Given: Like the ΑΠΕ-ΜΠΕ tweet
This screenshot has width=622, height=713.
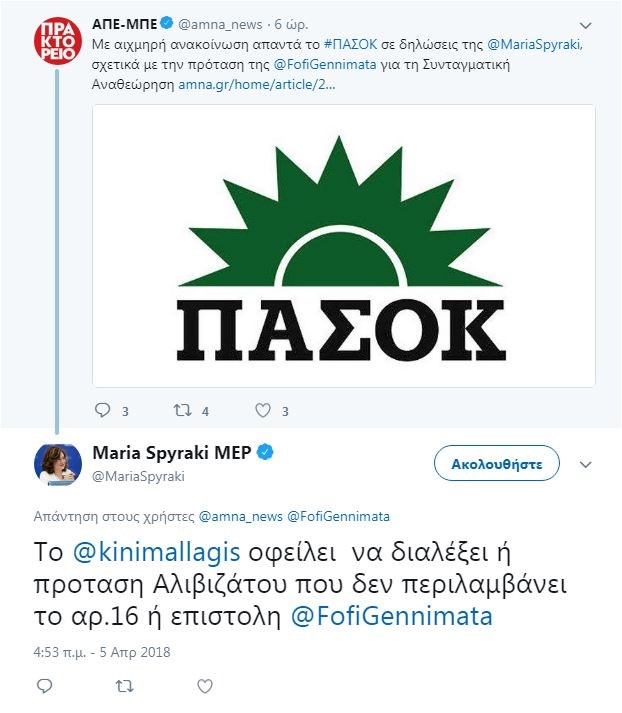Looking at the screenshot, I should pyautogui.click(x=263, y=410).
